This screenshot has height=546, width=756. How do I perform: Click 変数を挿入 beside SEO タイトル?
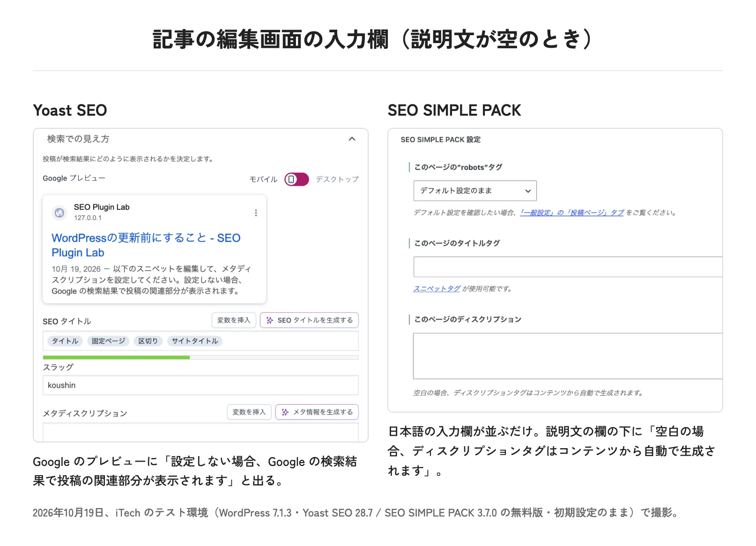[x=234, y=320]
